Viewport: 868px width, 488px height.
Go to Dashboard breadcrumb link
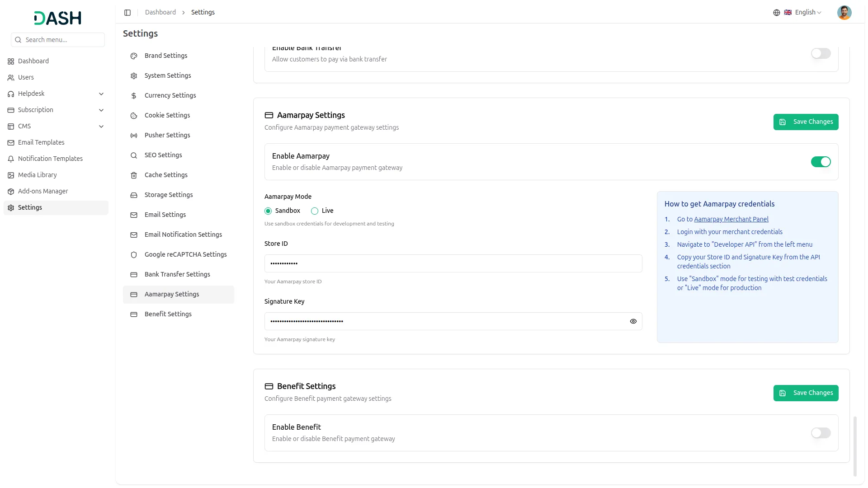[x=160, y=13]
